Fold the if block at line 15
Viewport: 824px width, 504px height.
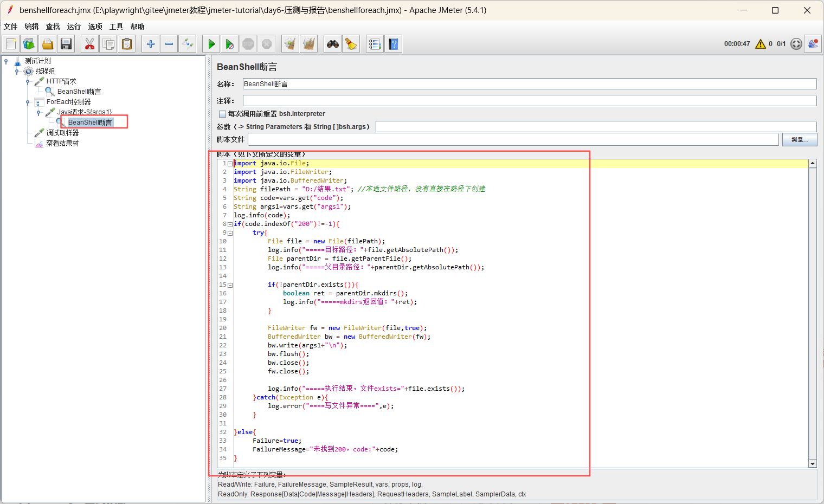tap(230, 285)
